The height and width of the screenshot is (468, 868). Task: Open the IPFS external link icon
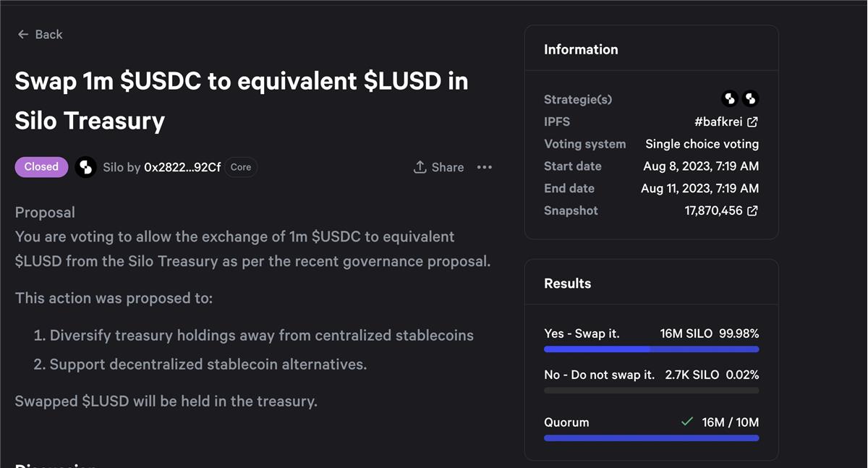752,122
